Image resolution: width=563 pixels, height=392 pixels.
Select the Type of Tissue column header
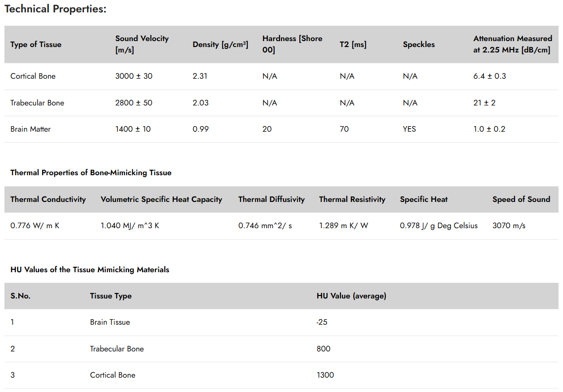(36, 45)
